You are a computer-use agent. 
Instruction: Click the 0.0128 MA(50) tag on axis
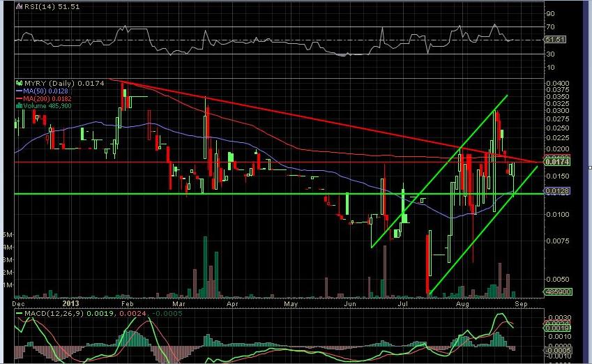(557, 191)
